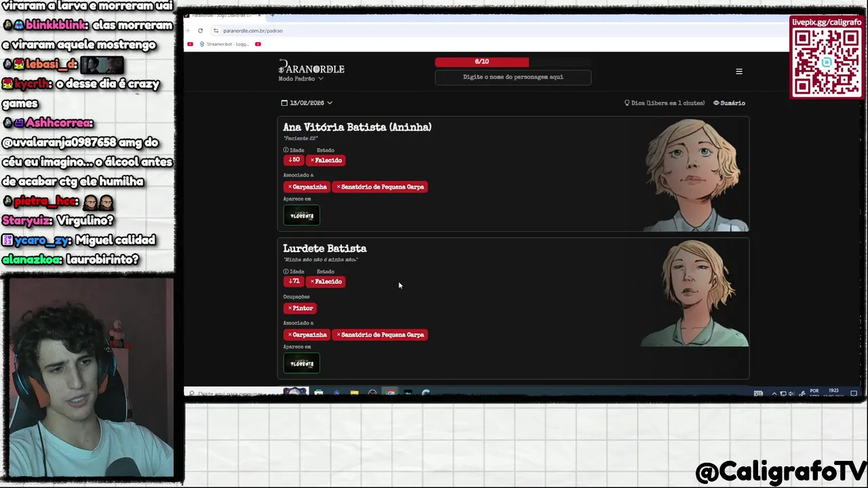Open the Streamer.bot bookmark

(x=224, y=44)
